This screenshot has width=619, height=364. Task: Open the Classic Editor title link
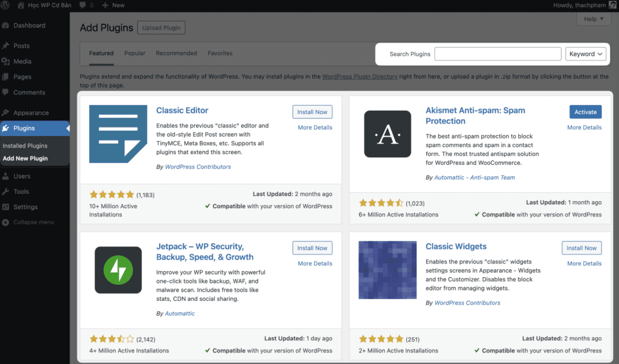tap(182, 110)
